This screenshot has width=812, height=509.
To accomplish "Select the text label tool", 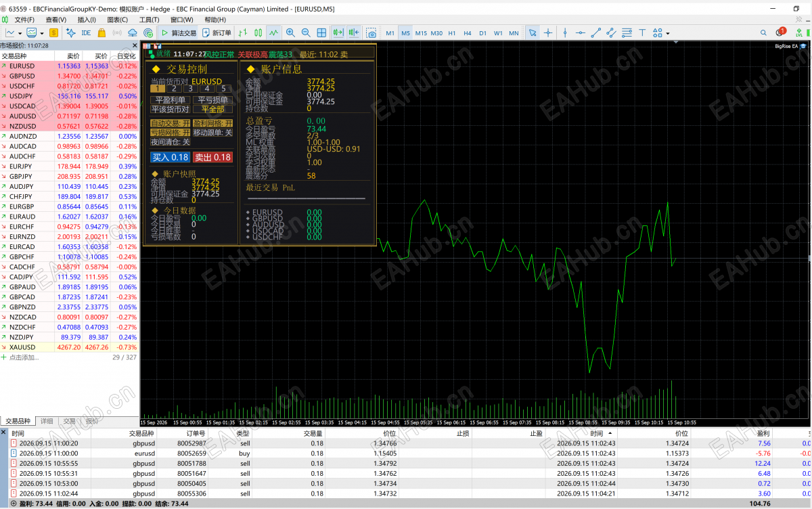I will click(642, 32).
